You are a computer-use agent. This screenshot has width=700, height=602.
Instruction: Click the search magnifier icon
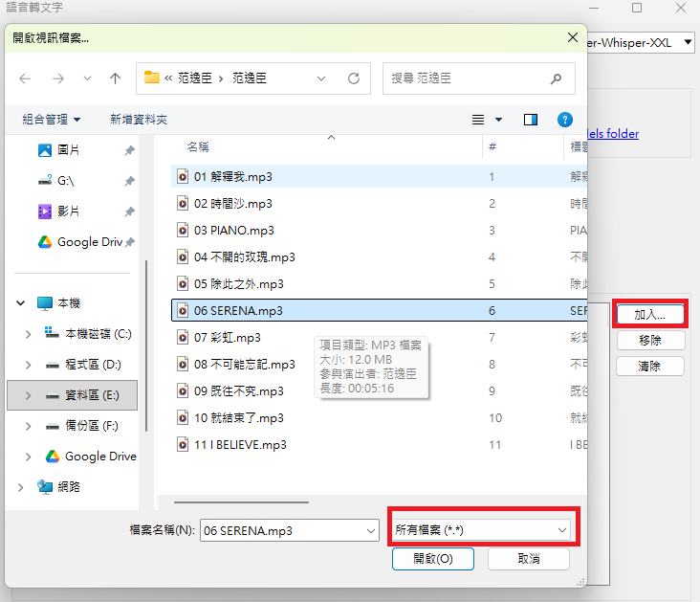[556, 79]
